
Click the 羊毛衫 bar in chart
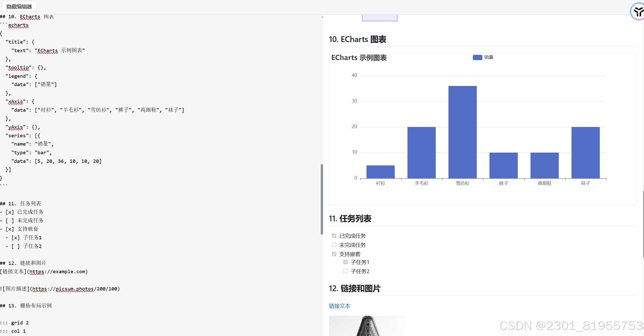pos(421,152)
